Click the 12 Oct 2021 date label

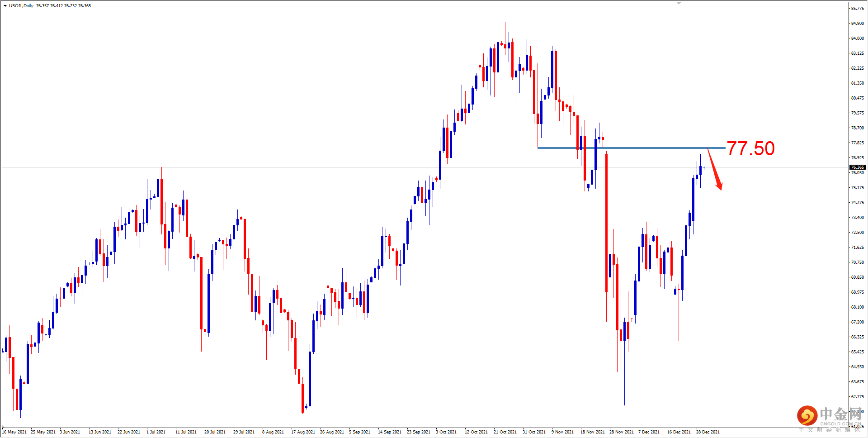(476, 432)
